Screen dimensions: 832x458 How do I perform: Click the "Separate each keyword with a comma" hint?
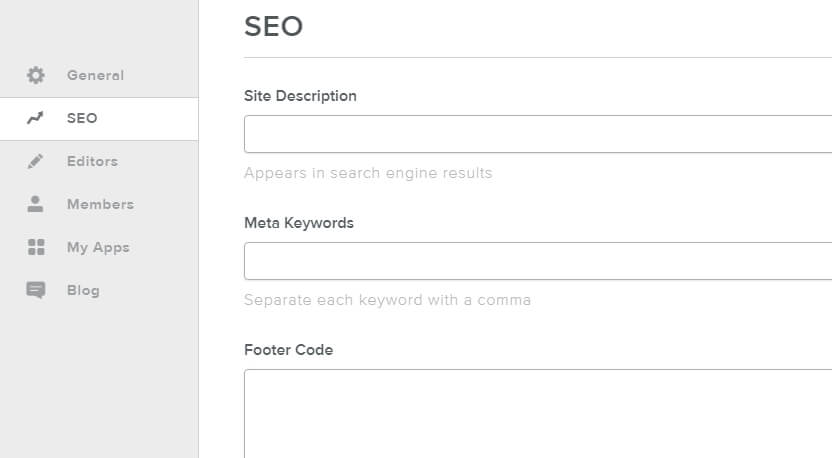(x=387, y=300)
